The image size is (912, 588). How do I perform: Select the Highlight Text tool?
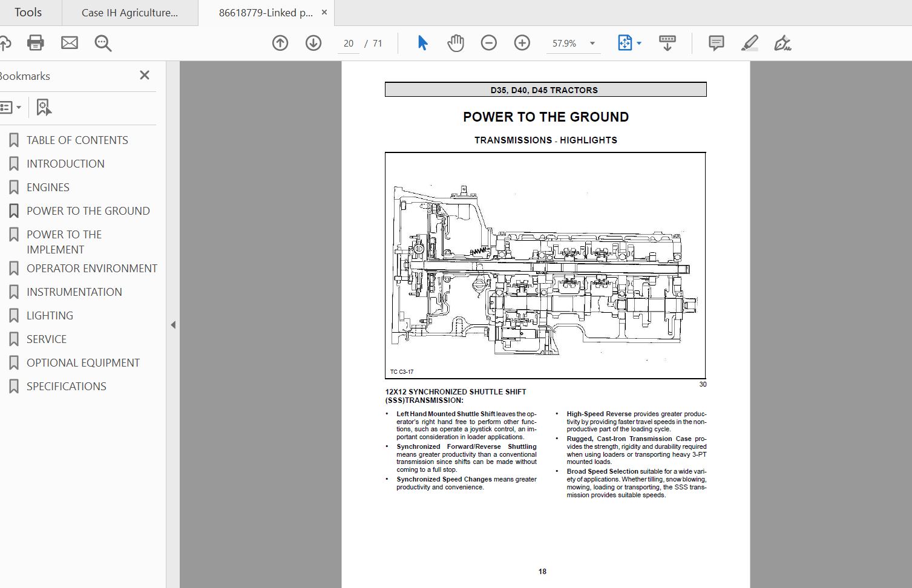point(750,43)
